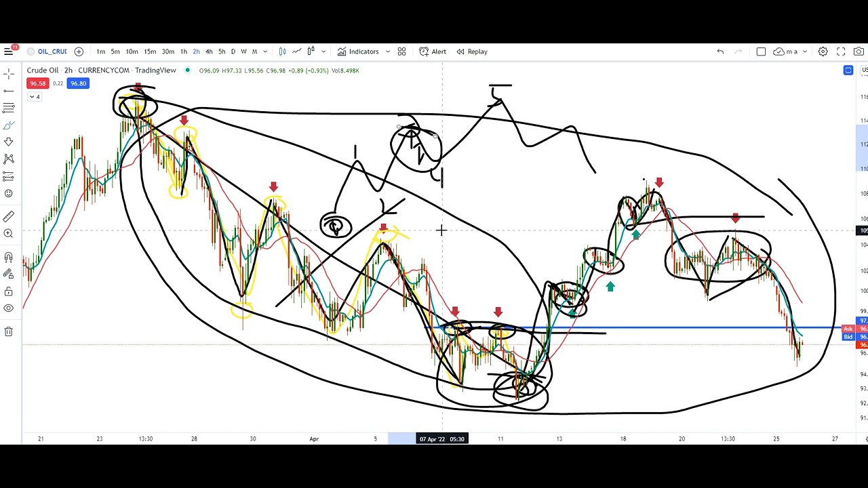Expand the collapsed indicators legend showing 4

point(34,97)
